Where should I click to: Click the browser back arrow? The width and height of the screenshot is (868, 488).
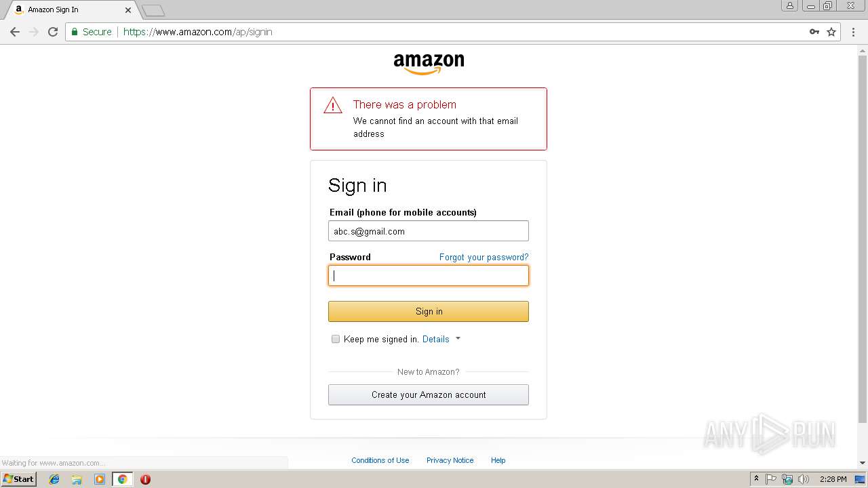[x=15, y=32]
